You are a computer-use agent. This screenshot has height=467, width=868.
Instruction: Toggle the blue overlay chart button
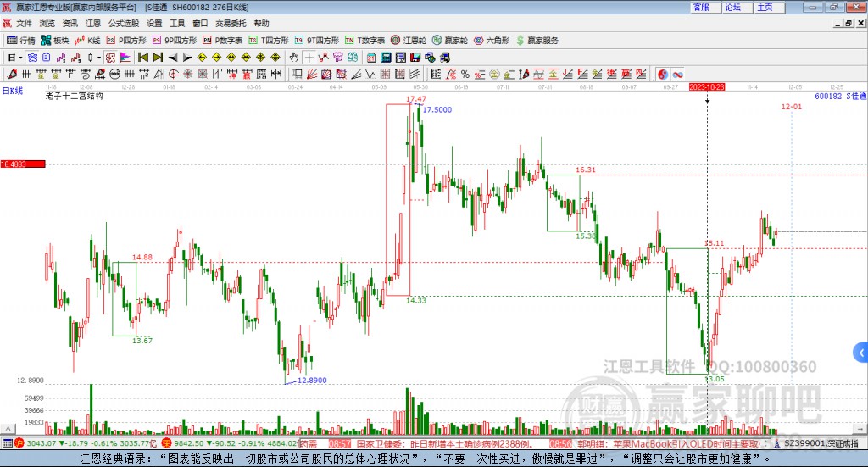[31, 58]
